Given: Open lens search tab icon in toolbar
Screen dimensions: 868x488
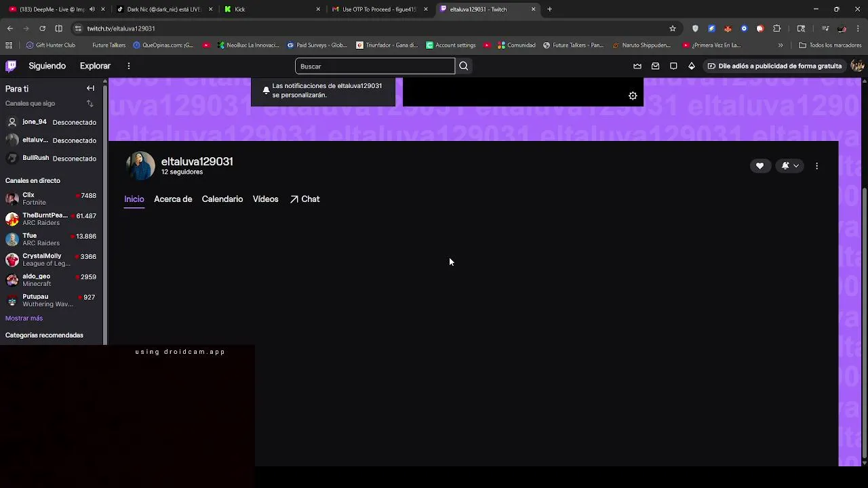Looking at the screenshot, I should click(x=801, y=28).
